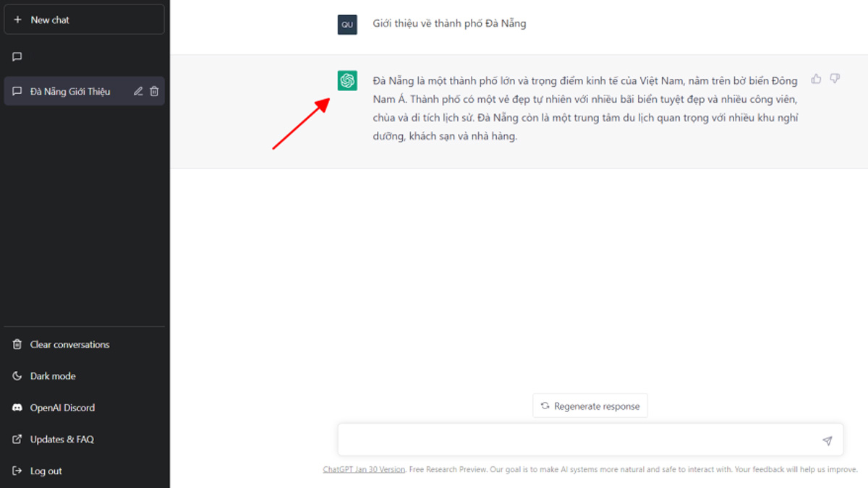Click Clear conversations in the sidebar
The width and height of the screenshot is (868, 488).
pyautogui.click(x=69, y=345)
